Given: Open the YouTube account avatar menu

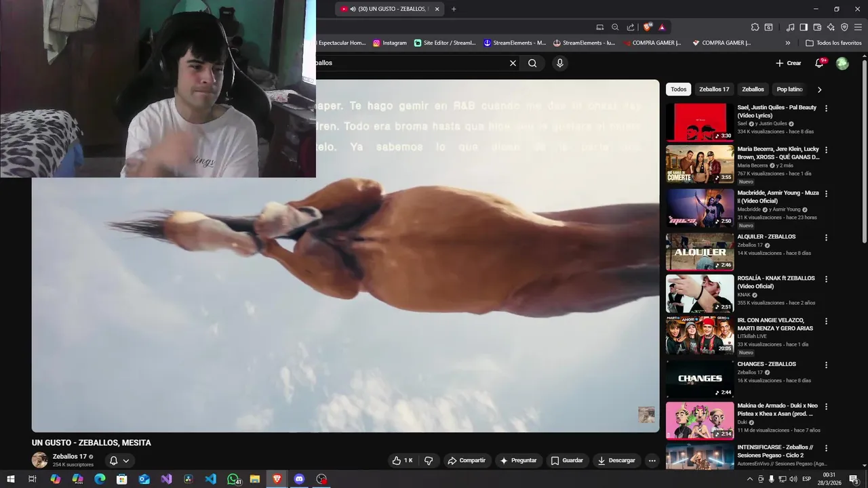Looking at the screenshot, I should point(842,63).
